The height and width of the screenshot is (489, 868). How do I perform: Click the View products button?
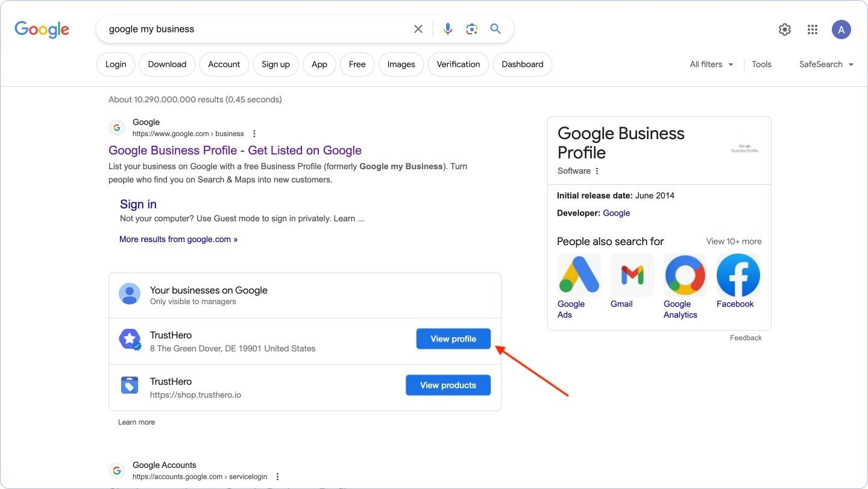tap(448, 385)
